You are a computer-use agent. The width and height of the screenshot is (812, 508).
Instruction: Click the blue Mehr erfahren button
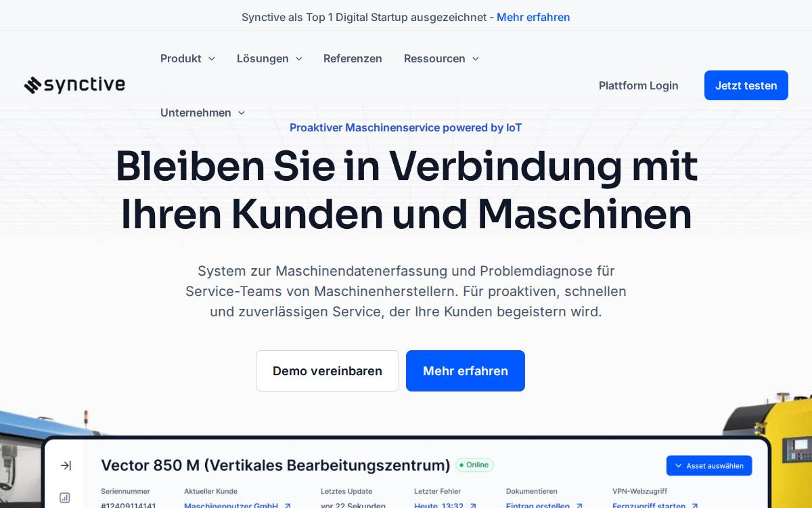466,371
